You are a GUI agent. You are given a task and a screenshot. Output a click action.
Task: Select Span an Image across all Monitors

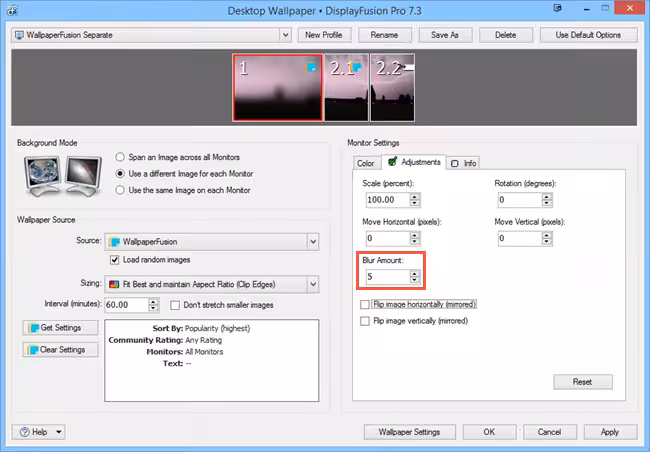coord(121,157)
